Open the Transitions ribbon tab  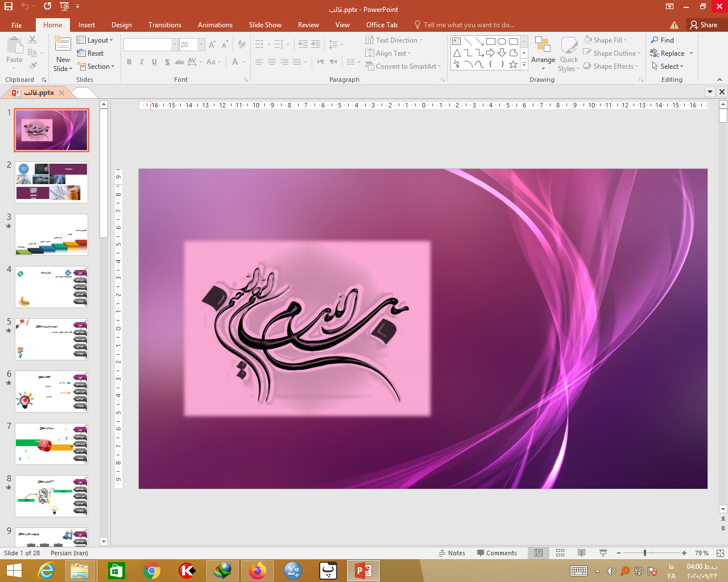[164, 25]
